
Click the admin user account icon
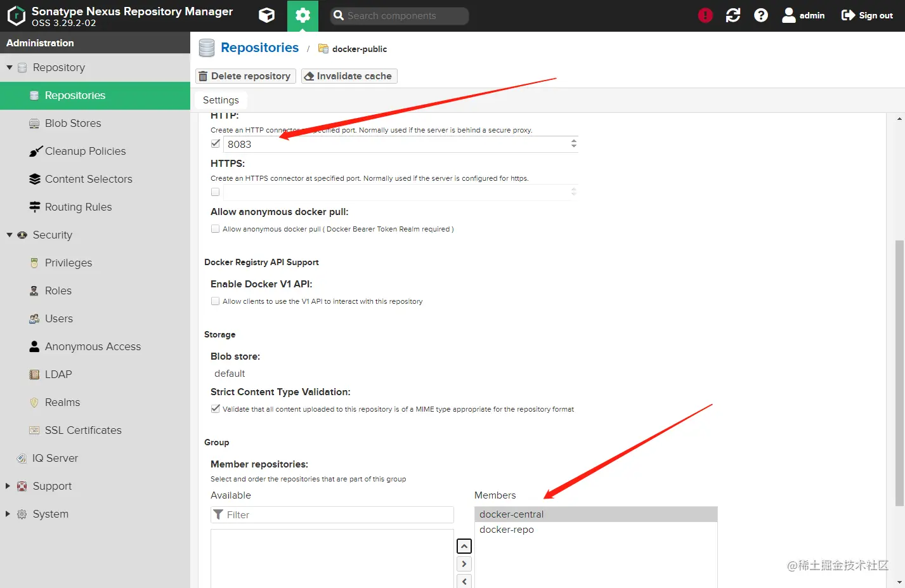point(788,15)
